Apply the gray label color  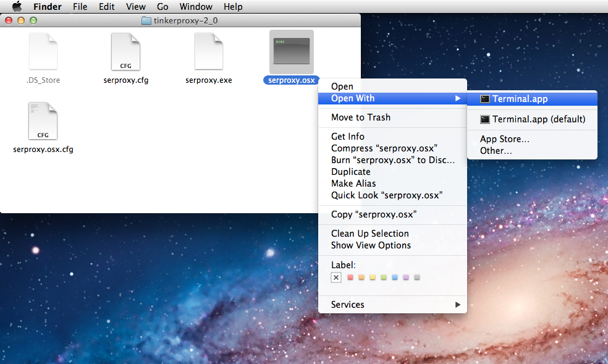pyautogui.click(x=417, y=277)
